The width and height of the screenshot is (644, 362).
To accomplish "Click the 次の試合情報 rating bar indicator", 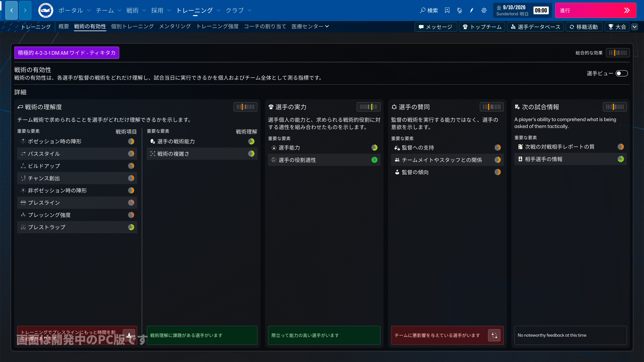I will point(615,107).
